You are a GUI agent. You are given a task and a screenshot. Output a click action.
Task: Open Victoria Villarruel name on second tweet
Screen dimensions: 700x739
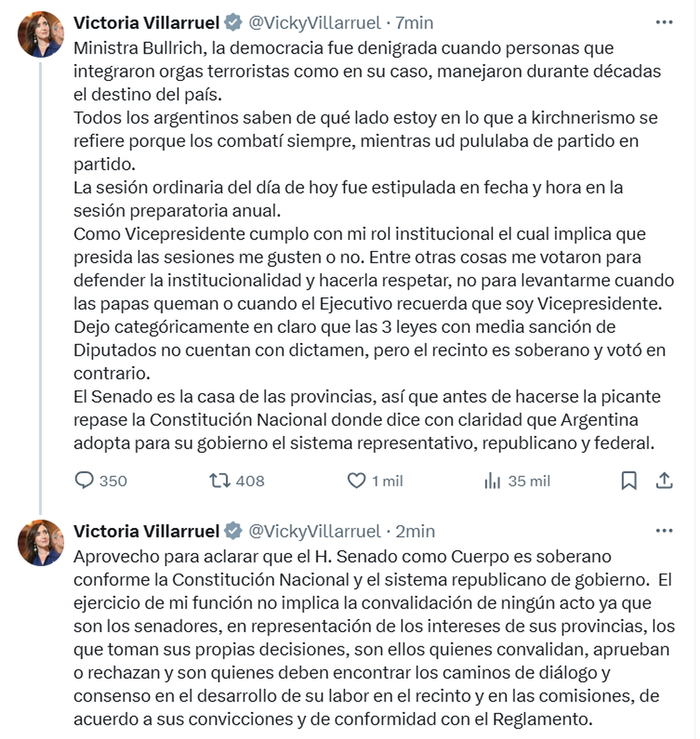(146, 531)
